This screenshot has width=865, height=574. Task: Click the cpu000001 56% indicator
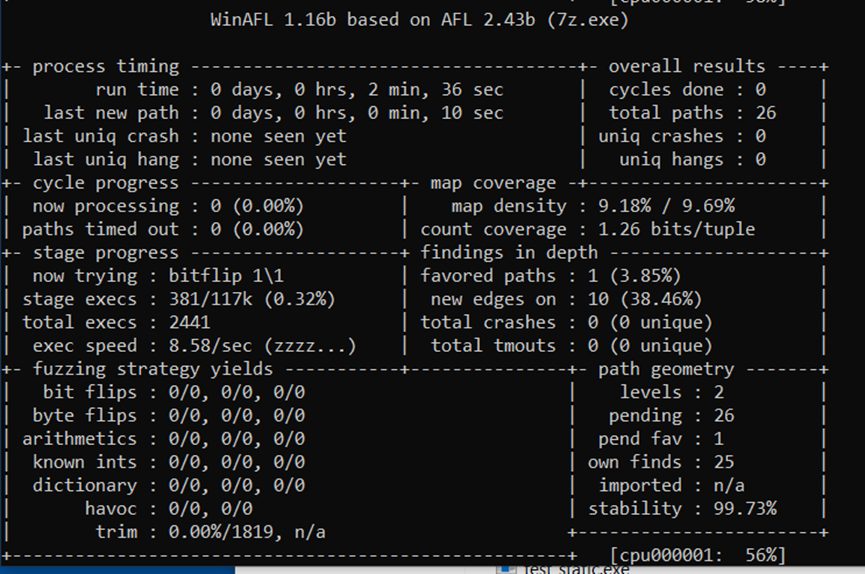697,555
